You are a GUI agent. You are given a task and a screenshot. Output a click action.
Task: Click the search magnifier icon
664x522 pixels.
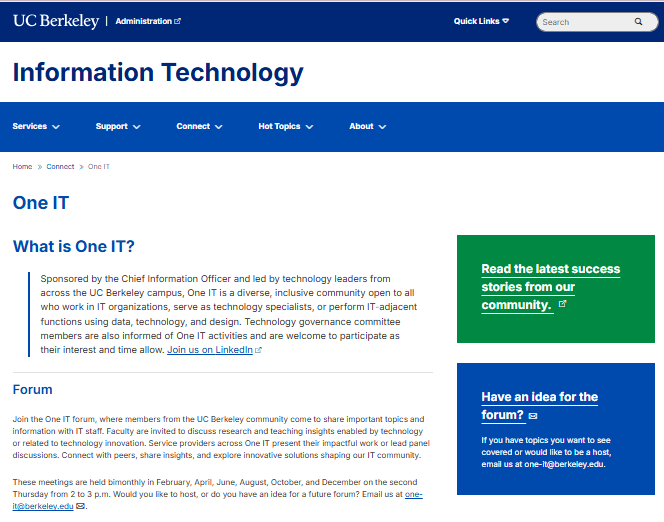638,22
